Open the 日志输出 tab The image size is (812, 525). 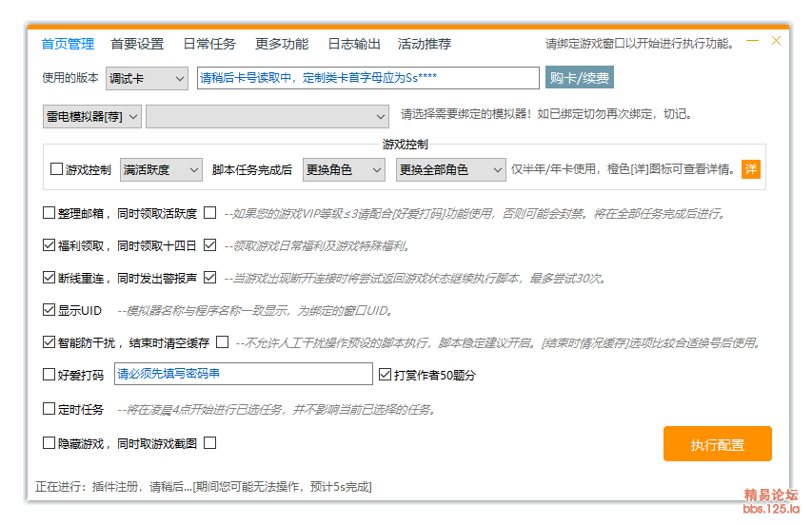tap(353, 44)
